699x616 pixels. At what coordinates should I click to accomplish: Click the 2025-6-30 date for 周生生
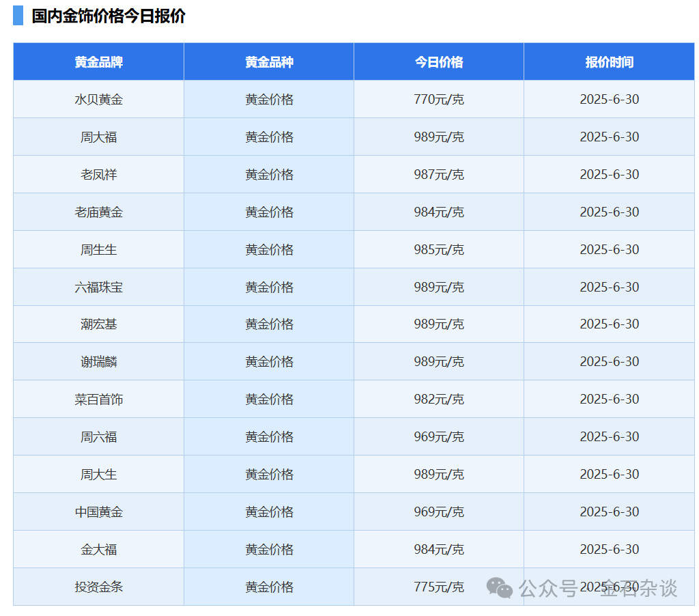609,249
